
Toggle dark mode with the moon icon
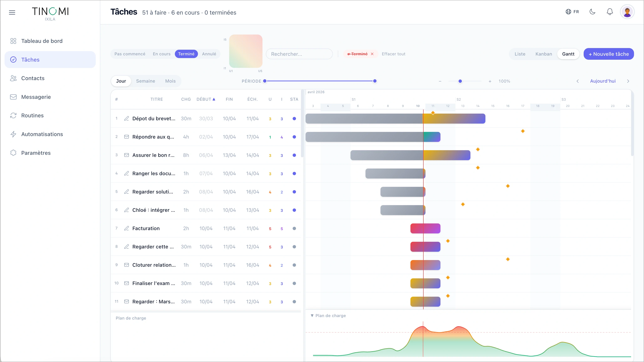(x=593, y=12)
